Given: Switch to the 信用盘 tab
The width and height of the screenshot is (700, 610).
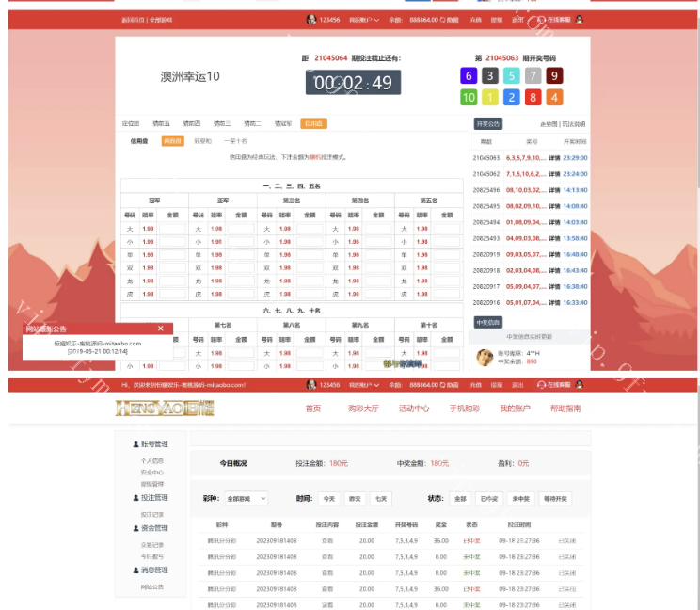Looking at the screenshot, I should (313, 123).
